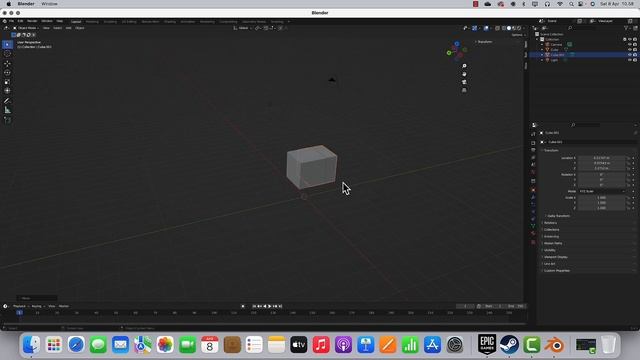Switch to solid viewport shading

pos(509,28)
